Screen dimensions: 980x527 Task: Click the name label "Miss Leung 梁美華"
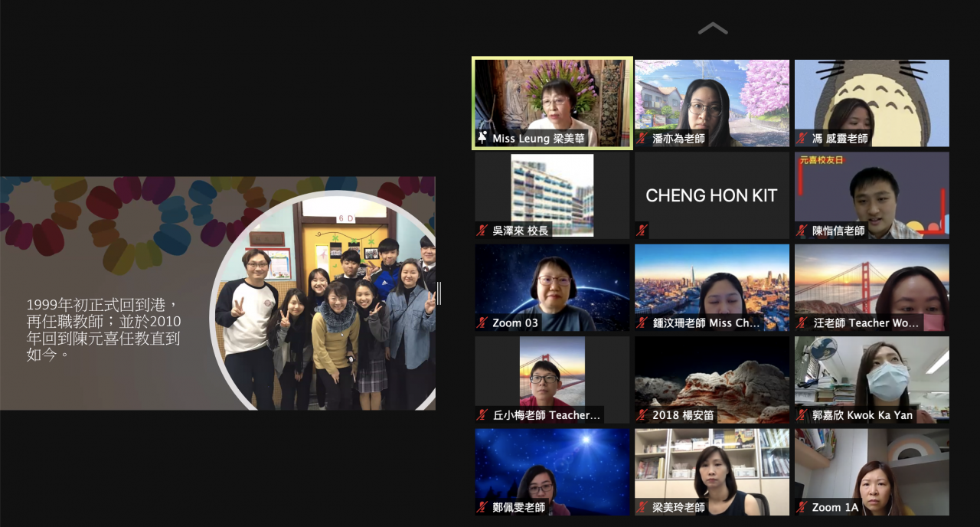[x=538, y=139]
